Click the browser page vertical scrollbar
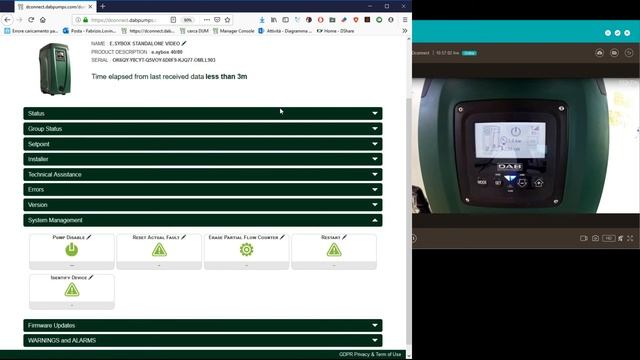 [x=409, y=220]
